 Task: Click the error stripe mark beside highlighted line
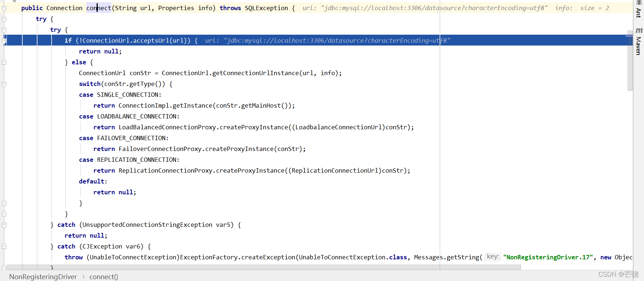coord(630,36)
